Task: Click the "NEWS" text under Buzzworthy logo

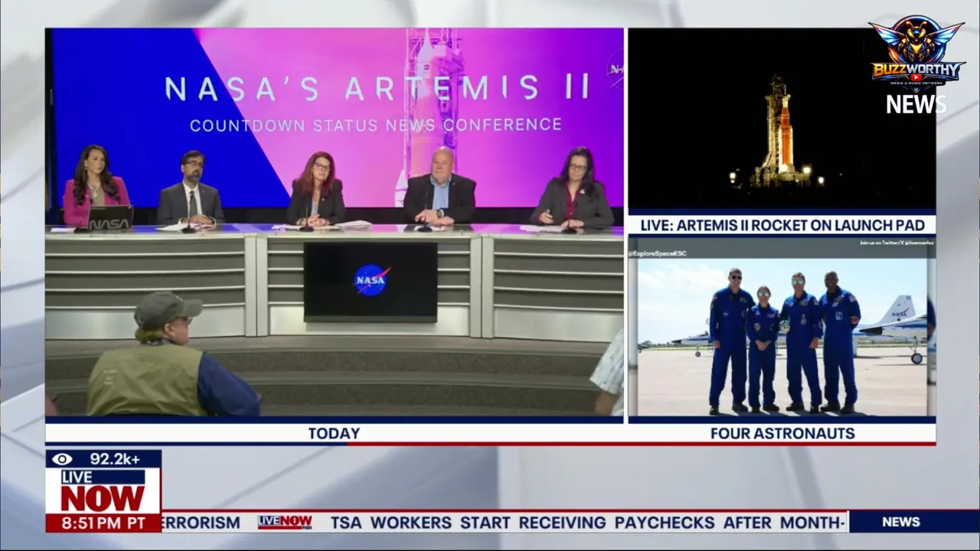Action: [916, 104]
